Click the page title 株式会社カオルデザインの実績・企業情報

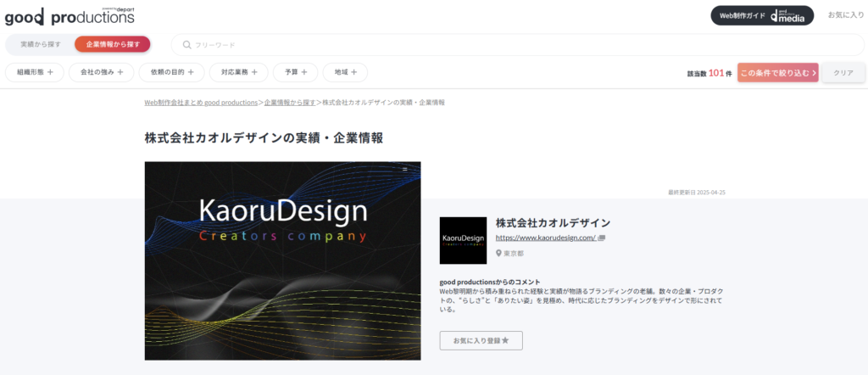(x=264, y=138)
